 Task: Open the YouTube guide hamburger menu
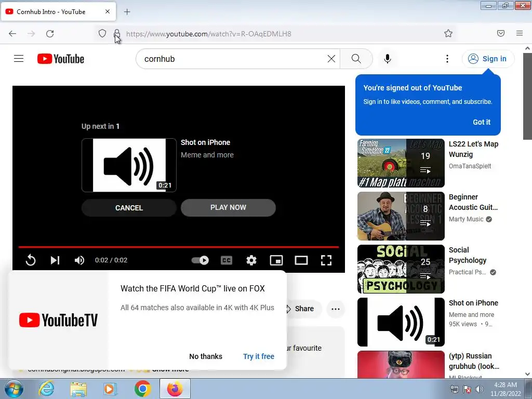tap(19, 59)
